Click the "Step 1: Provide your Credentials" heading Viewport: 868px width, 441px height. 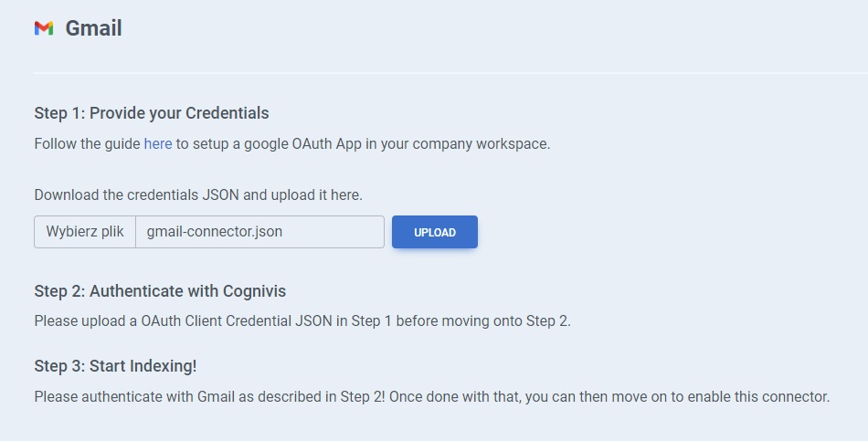152,113
